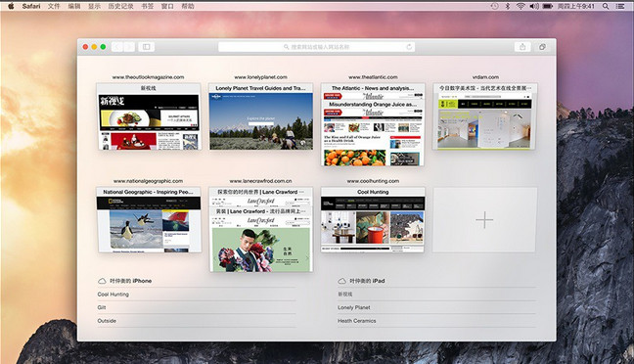
Task: Add a new tab with plus tile
Action: click(x=485, y=220)
